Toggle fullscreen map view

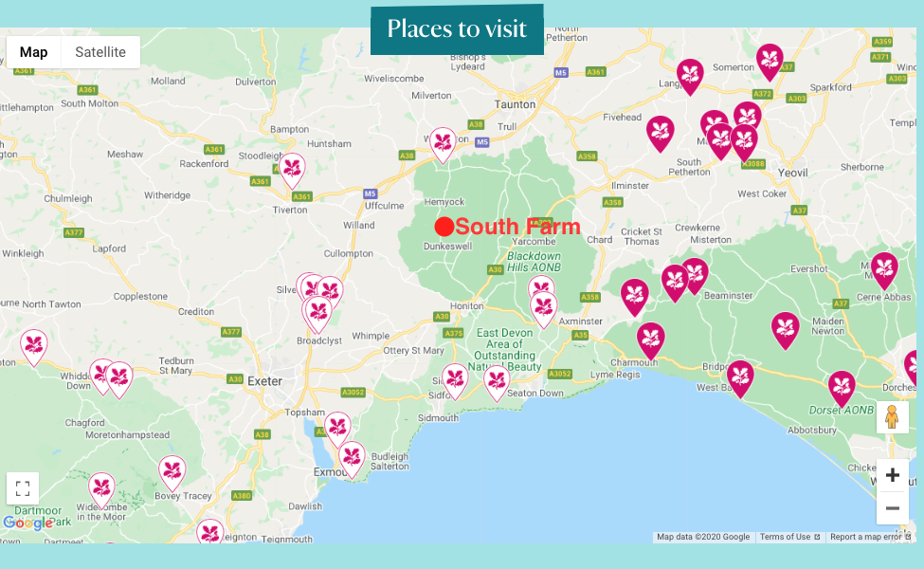23,488
